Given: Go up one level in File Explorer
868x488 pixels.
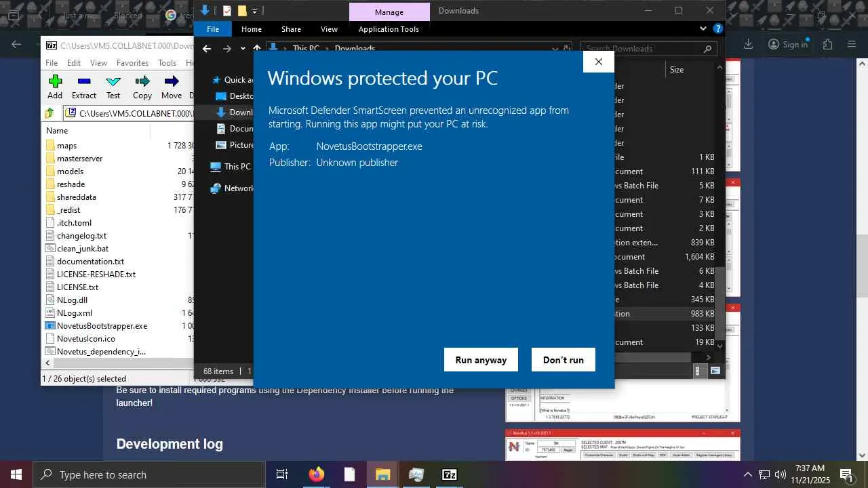Looking at the screenshot, I should pos(256,49).
